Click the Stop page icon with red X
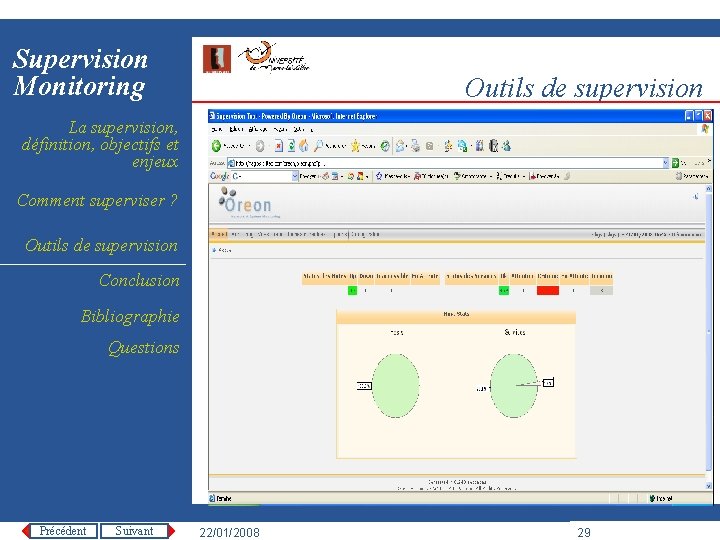Screen dimensions: 720x540 click(279, 146)
